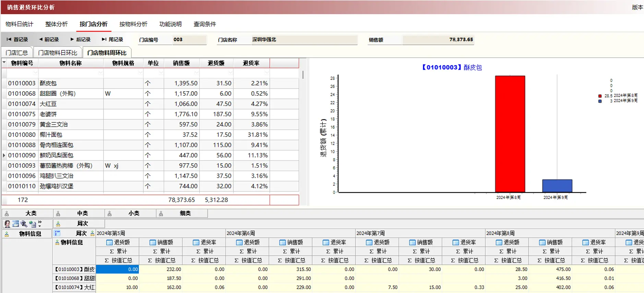
Task: Click the 退货率 field icon under 2024年第6周
Action: pyautogui.click(x=326, y=243)
